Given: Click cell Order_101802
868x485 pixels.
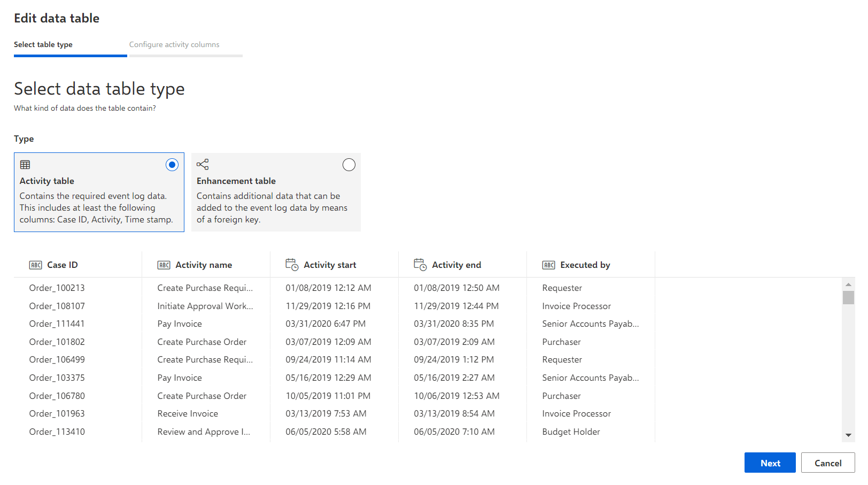Looking at the screenshot, I should pos(57,342).
